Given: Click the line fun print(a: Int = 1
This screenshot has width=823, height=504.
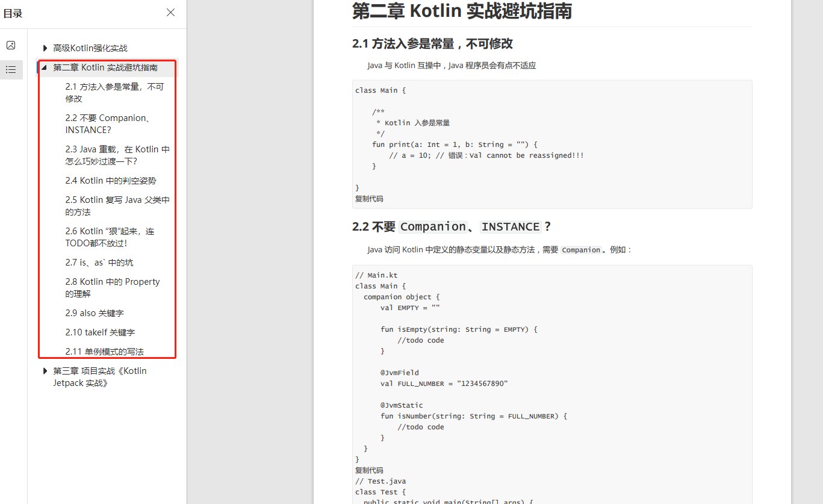Looking at the screenshot, I should coord(455,145).
